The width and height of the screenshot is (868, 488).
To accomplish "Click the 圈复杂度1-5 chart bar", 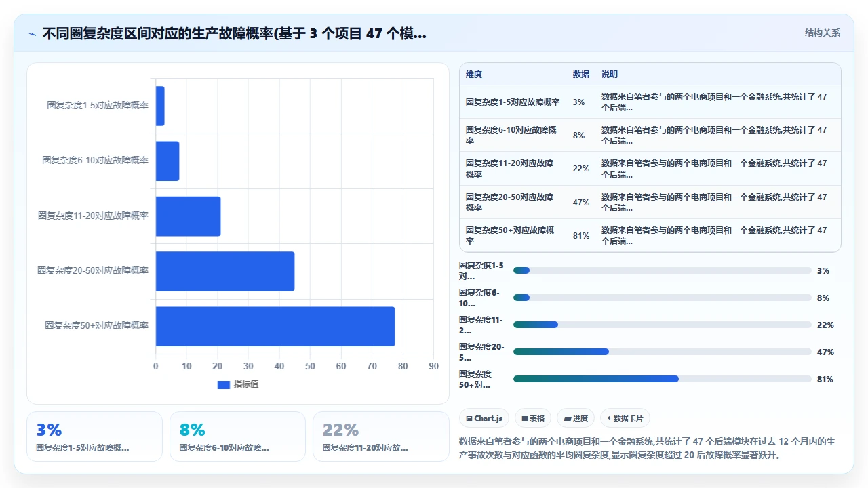I will pyautogui.click(x=160, y=106).
